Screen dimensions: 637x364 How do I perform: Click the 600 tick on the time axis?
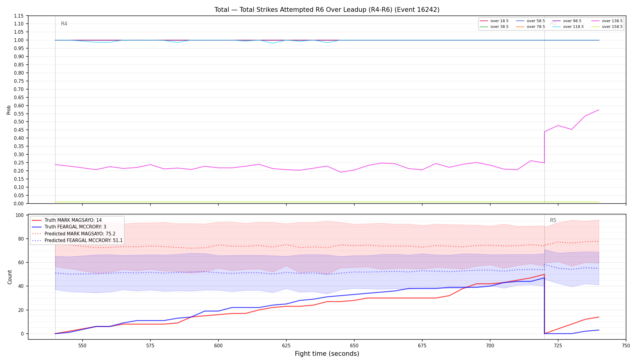218,345
